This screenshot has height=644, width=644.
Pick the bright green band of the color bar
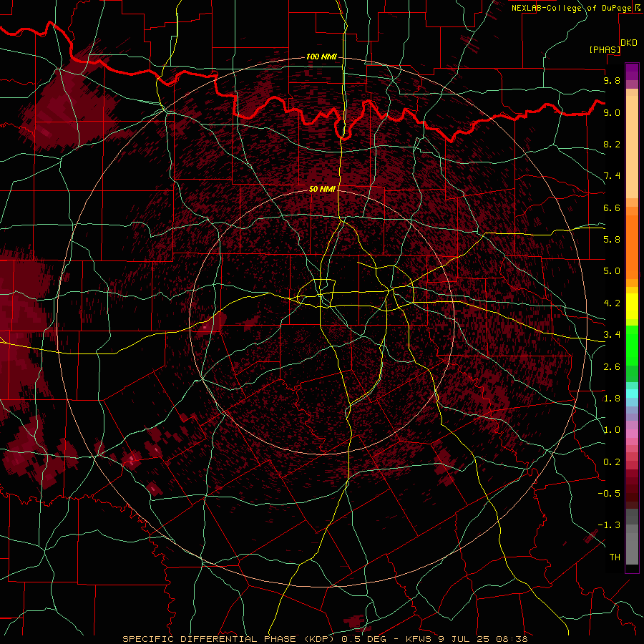click(632, 345)
